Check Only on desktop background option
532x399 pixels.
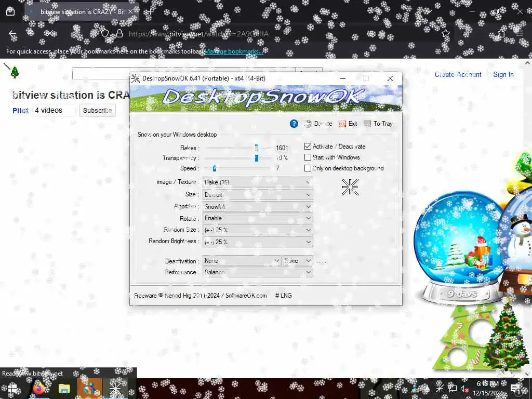point(308,168)
